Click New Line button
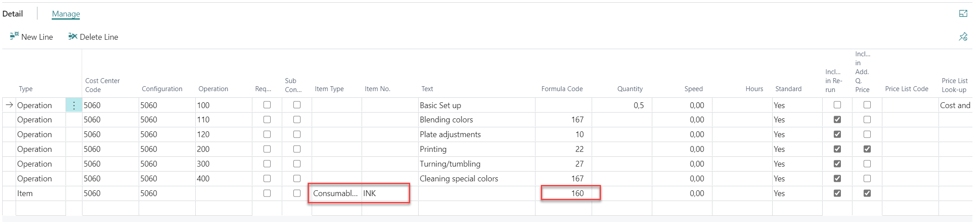 [31, 37]
